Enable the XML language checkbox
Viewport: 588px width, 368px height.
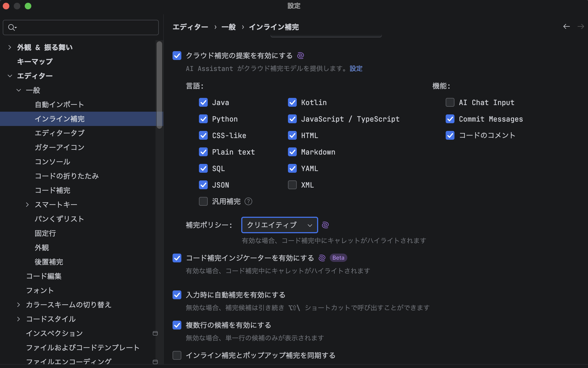coord(292,185)
